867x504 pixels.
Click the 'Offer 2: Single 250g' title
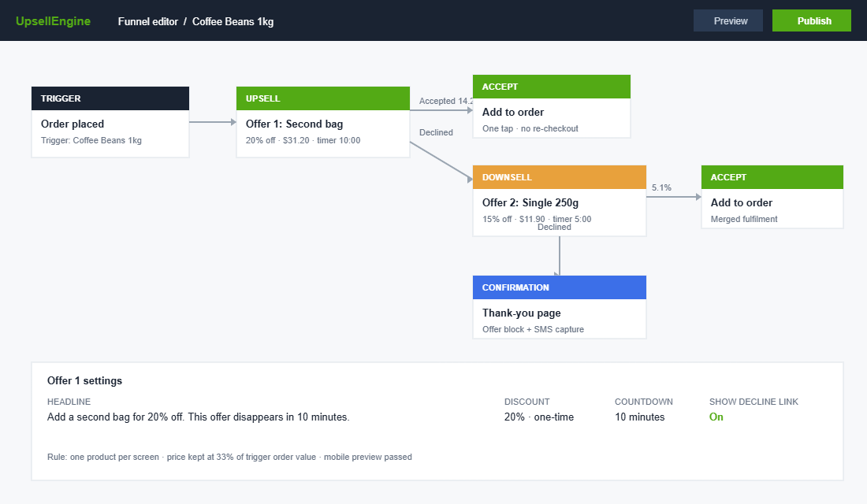[x=530, y=203]
